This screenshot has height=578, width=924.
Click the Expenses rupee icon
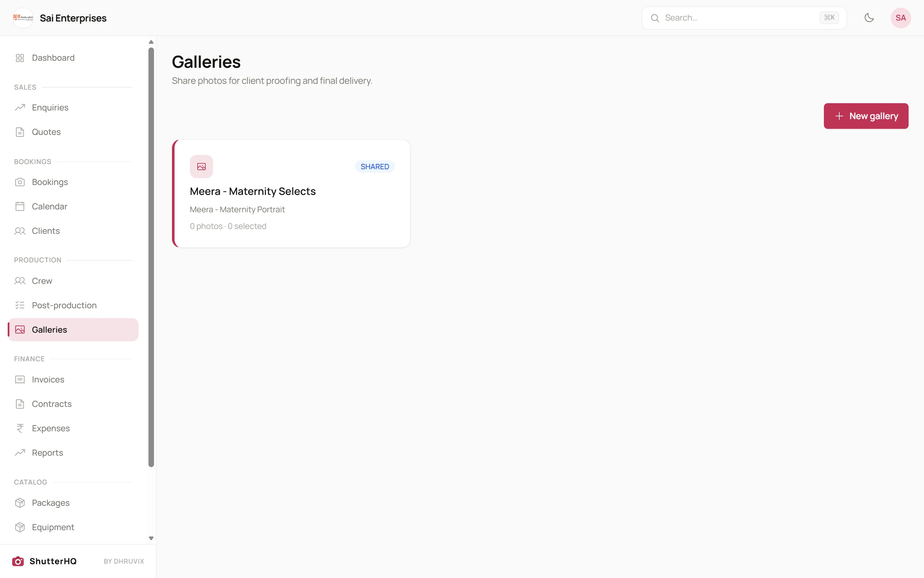pyautogui.click(x=20, y=428)
